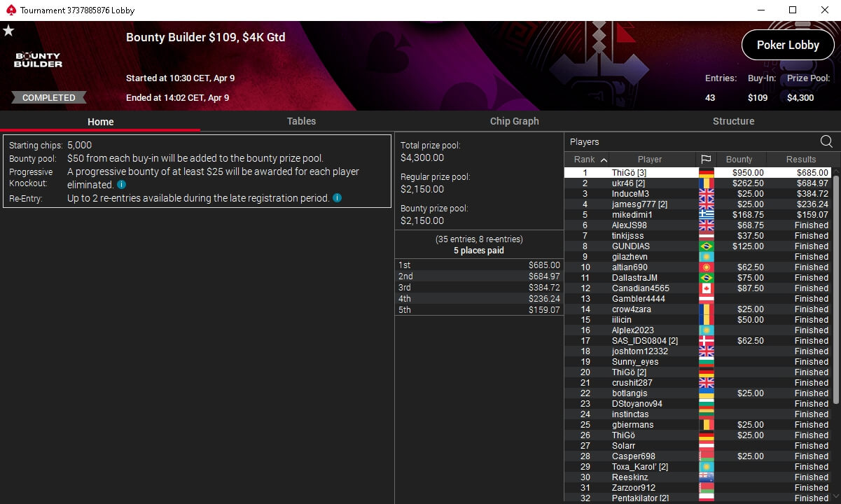Switch to the Structure tab
The width and height of the screenshot is (841, 504).
tap(733, 121)
